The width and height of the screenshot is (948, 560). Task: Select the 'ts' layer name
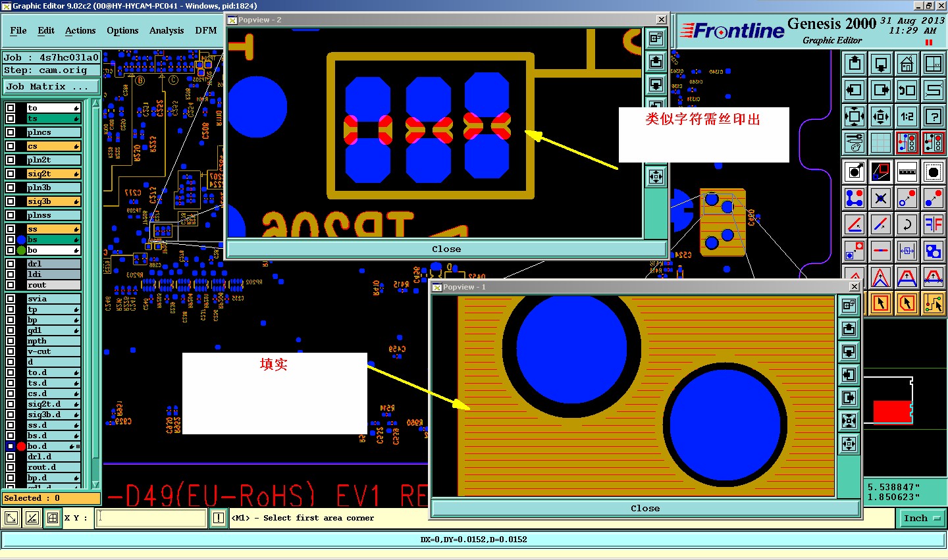[53, 118]
